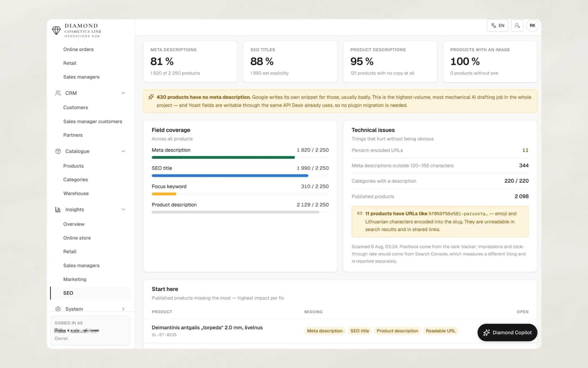The width and height of the screenshot is (588, 368).
Task: Switch language with the EN button
Action: [x=497, y=26]
